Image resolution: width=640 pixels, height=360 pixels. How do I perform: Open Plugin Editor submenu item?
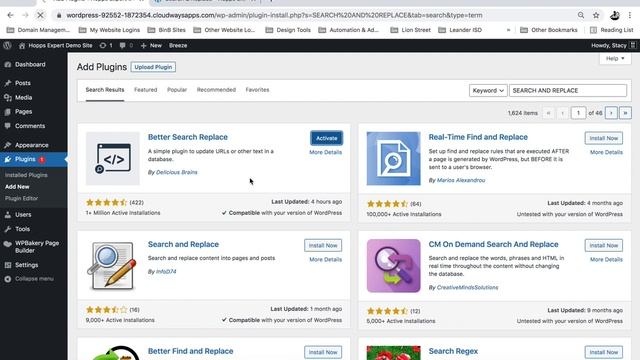coord(21,198)
